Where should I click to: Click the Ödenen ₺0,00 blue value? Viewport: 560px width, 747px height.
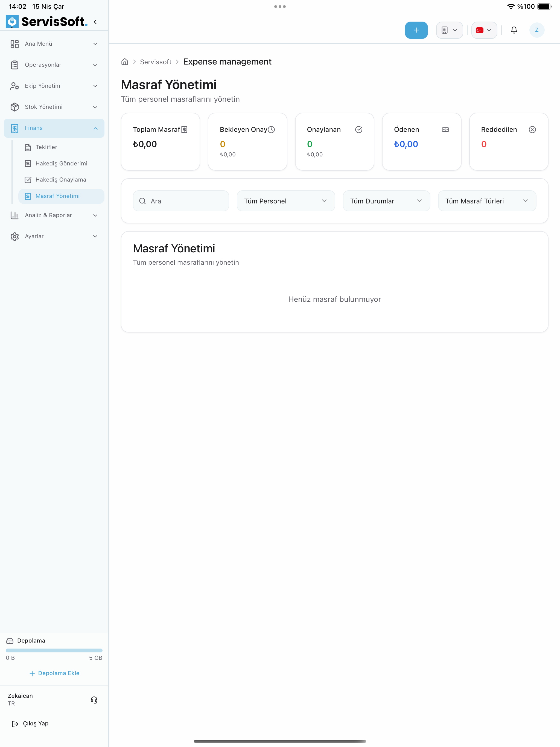[x=406, y=144]
